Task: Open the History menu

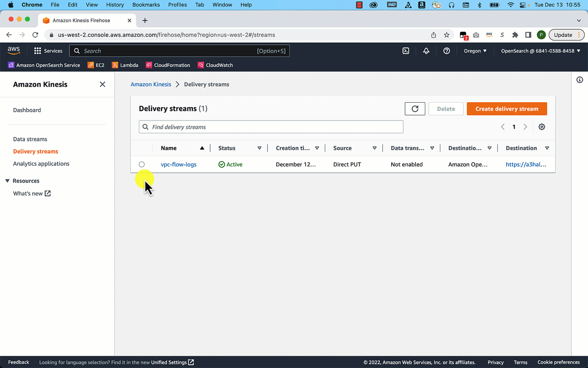Action: (x=115, y=5)
